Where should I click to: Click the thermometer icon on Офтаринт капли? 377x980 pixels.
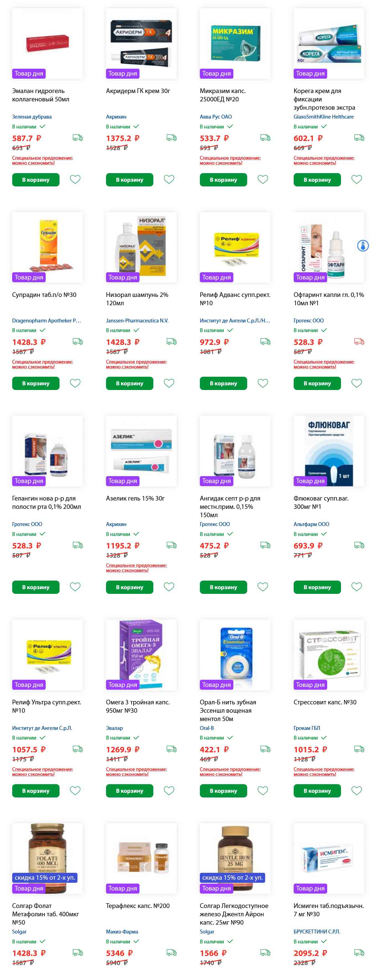[363, 246]
